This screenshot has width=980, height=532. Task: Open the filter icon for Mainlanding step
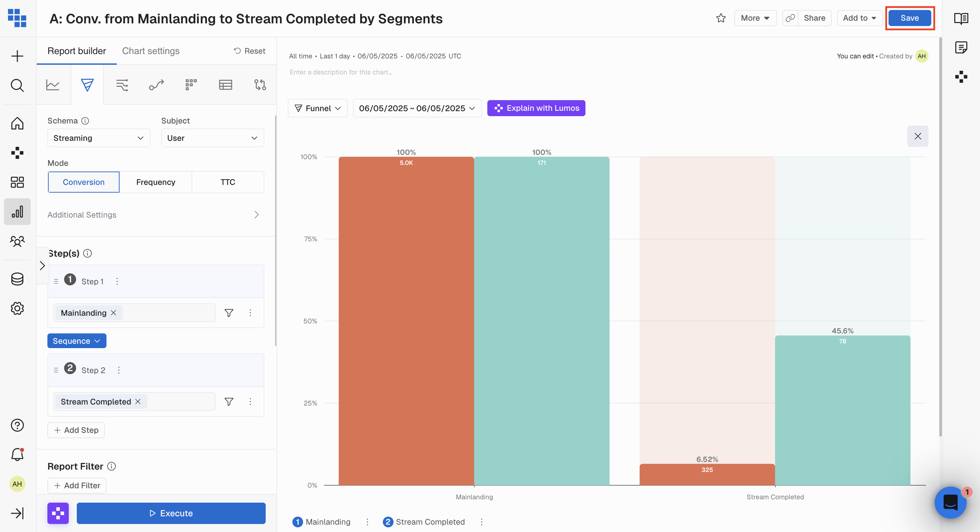pos(229,313)
